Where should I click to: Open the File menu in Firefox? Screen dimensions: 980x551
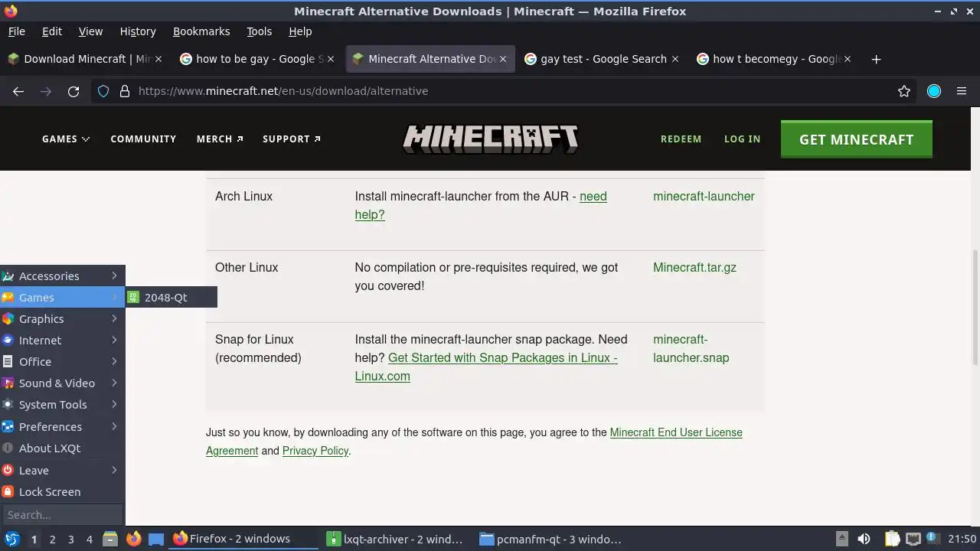click(x=16, y=31)
